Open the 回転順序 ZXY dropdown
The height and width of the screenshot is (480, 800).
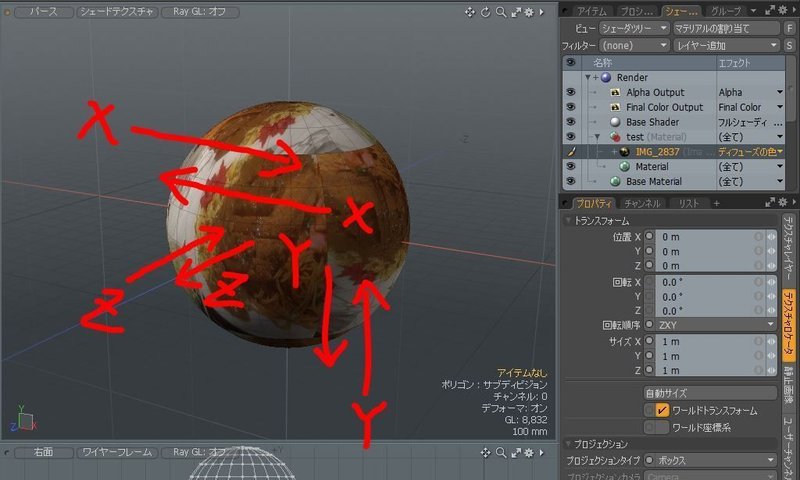(715, 325)
